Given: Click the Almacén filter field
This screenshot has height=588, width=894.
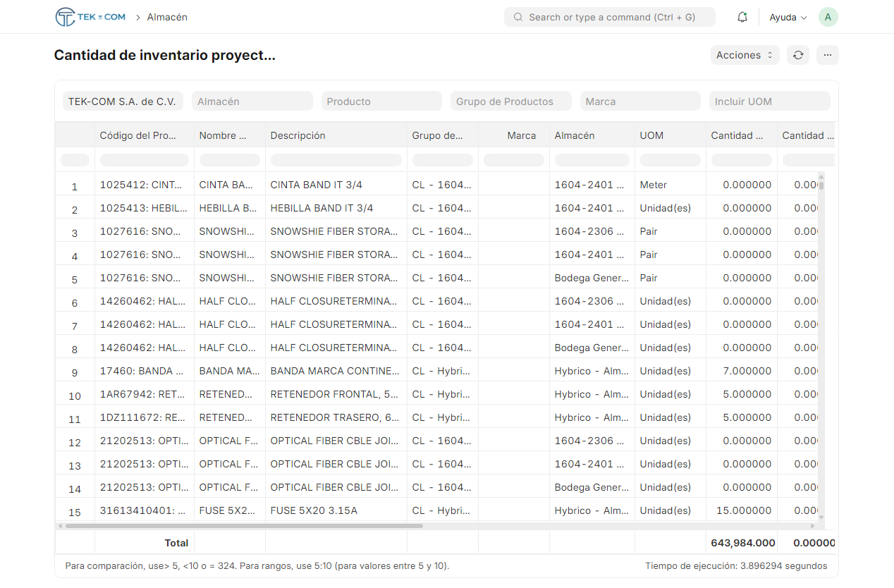Looking at the screenshot, I should pyautogui.click(x=252, y=102).
